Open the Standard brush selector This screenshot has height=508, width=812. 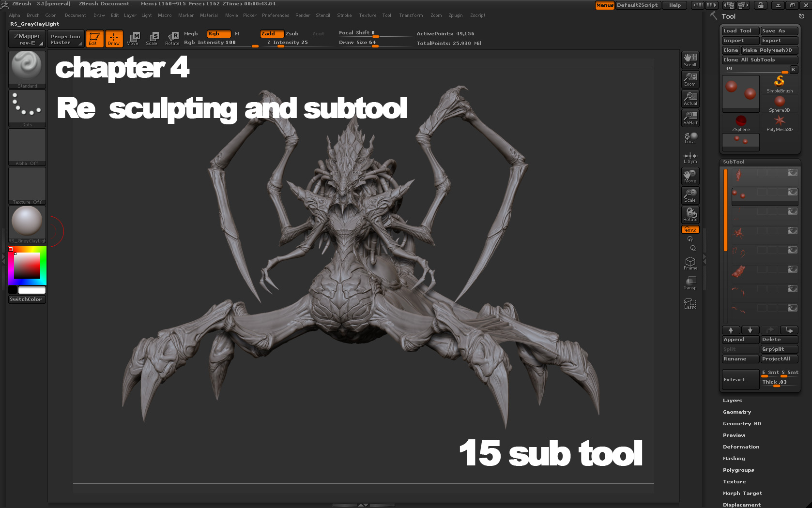(x=27, y=70)
